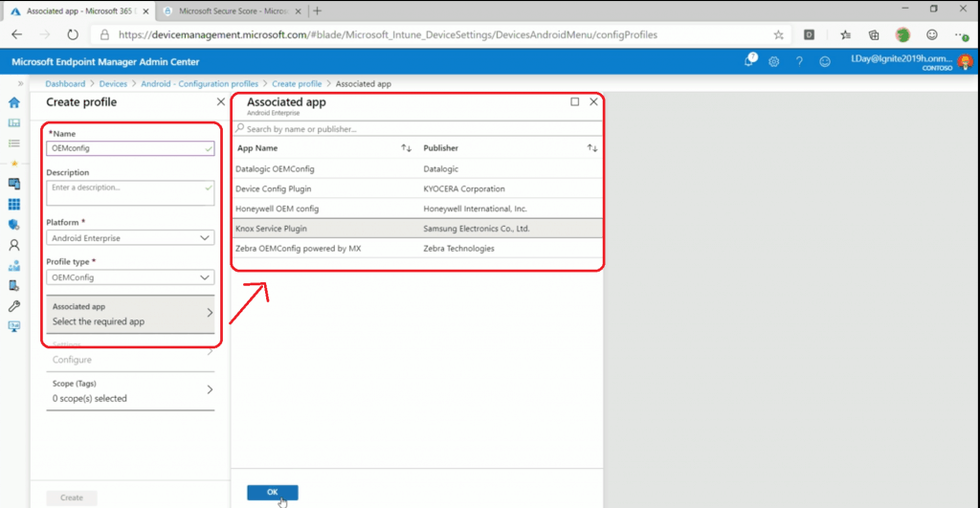
Task: Go to Android - Configuration profiles breadcrumb
Action: 199,84
